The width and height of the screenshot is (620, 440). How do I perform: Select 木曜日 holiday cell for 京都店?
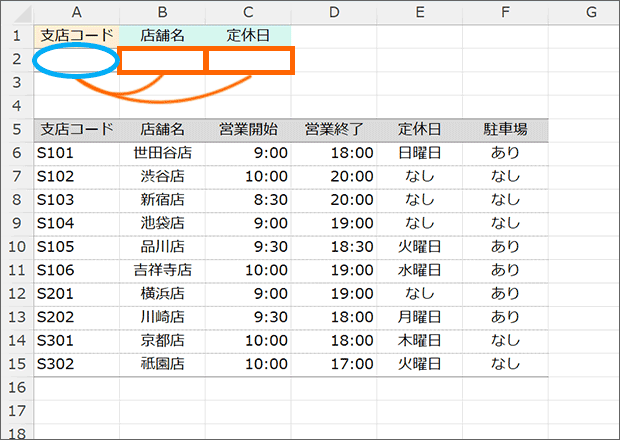(420, 341)
